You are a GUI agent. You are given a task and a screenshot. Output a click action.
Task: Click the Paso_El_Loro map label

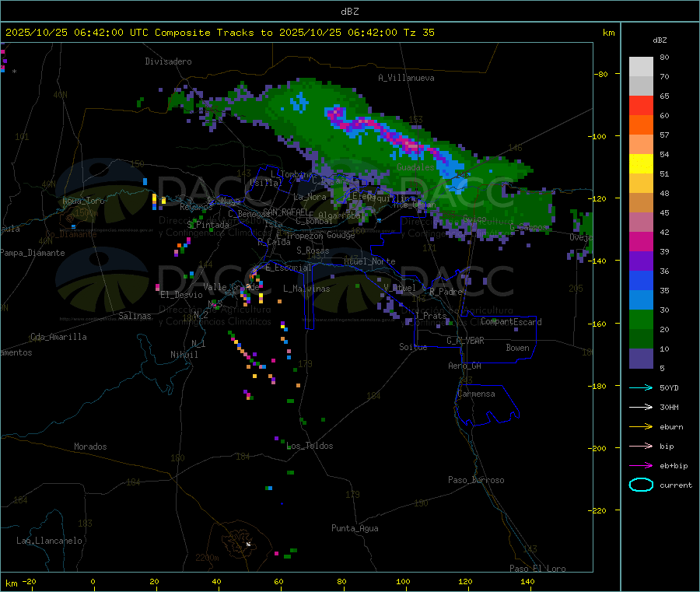[x=537, y=569]
